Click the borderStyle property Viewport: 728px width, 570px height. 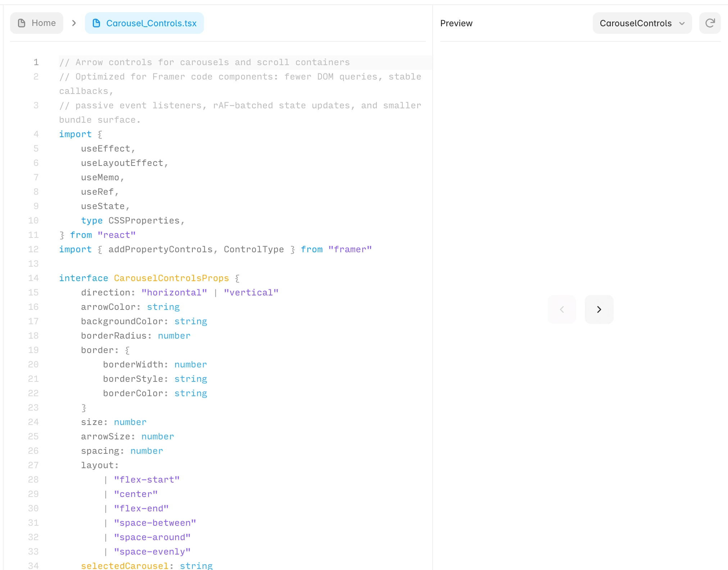coord(133,379)
